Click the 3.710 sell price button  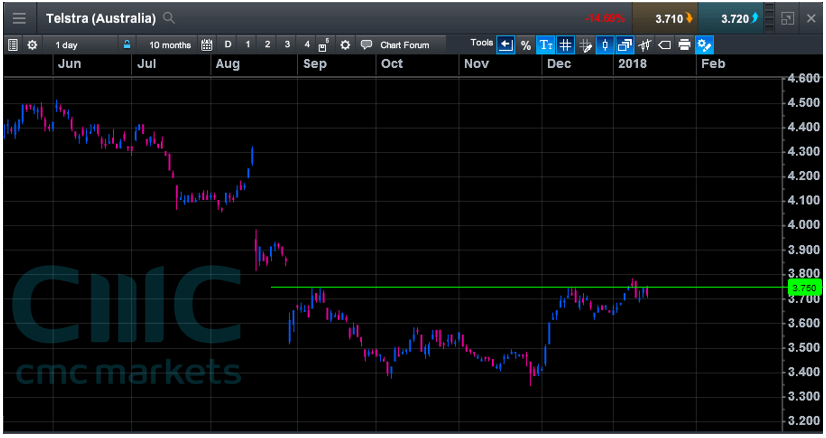[x=665, y=18]
